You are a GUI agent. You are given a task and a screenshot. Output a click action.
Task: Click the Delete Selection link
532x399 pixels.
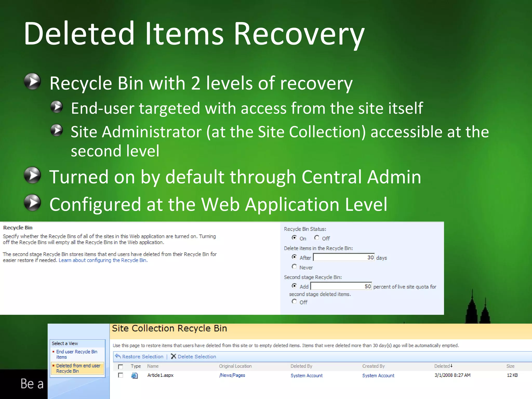click(197, 357)
